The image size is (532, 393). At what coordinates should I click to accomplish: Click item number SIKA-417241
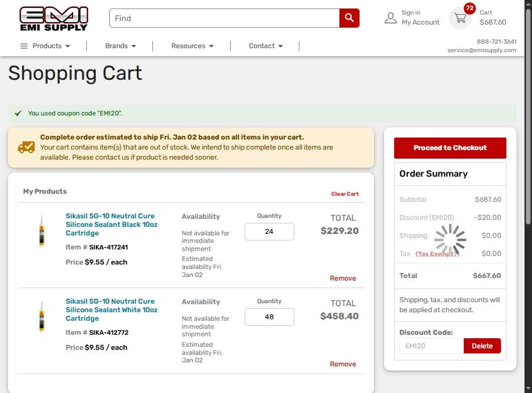point(109,247)
